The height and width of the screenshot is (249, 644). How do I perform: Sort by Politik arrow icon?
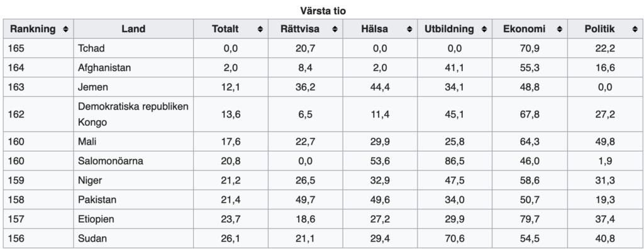click(635, 29)
